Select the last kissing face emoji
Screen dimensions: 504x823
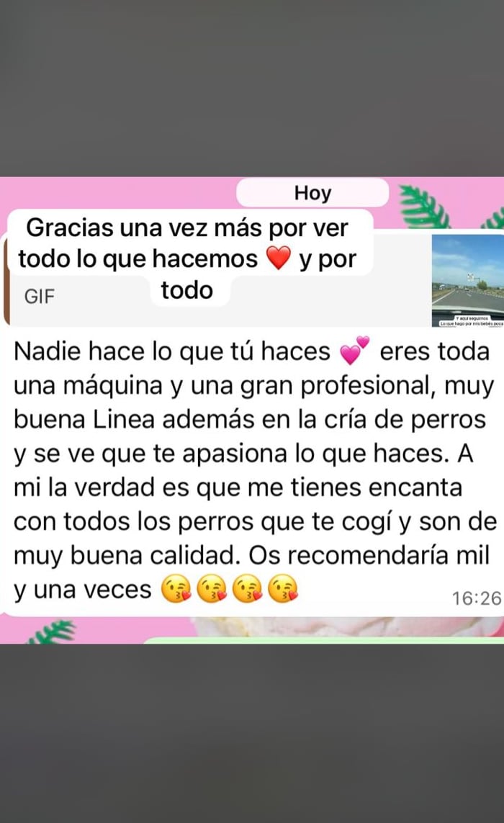coord(283,589)
